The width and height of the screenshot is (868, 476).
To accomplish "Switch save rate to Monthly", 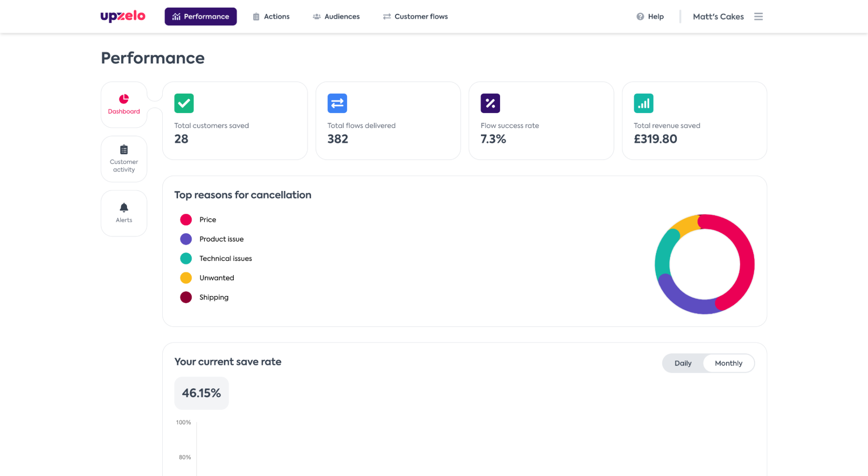I will 728,363.
